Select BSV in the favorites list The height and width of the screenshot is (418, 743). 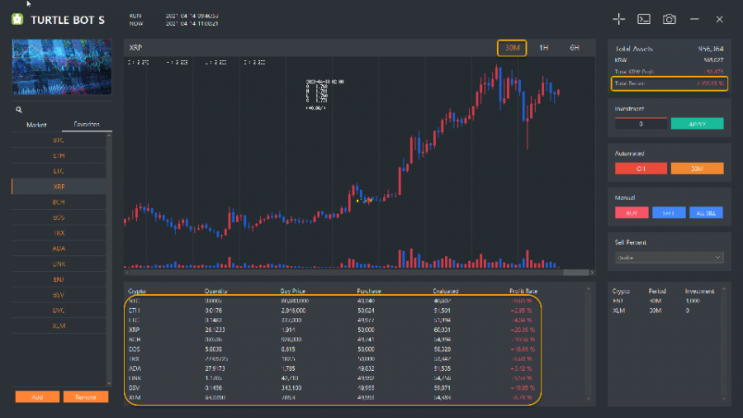[x=59, y=295]
